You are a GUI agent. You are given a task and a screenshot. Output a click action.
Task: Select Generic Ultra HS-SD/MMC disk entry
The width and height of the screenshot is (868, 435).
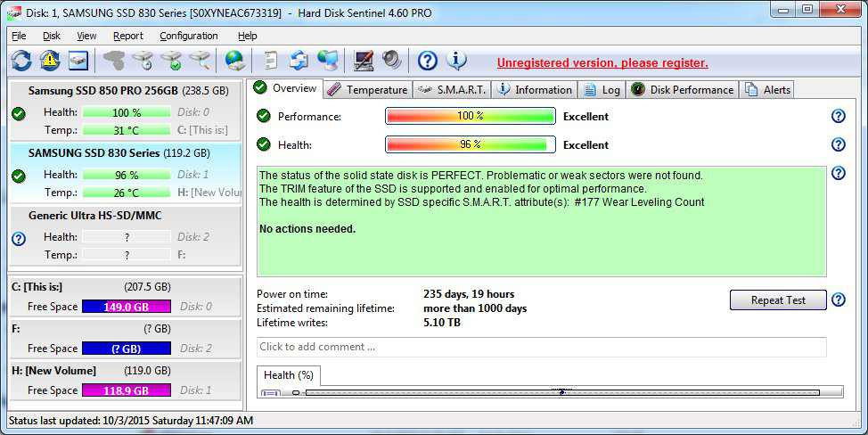126,235
